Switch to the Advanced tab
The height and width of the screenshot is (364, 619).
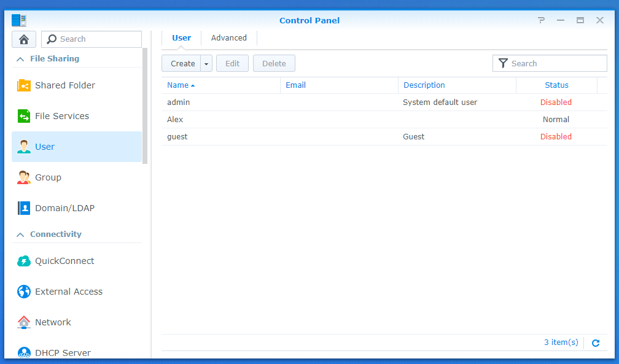(x=228, y=38)
